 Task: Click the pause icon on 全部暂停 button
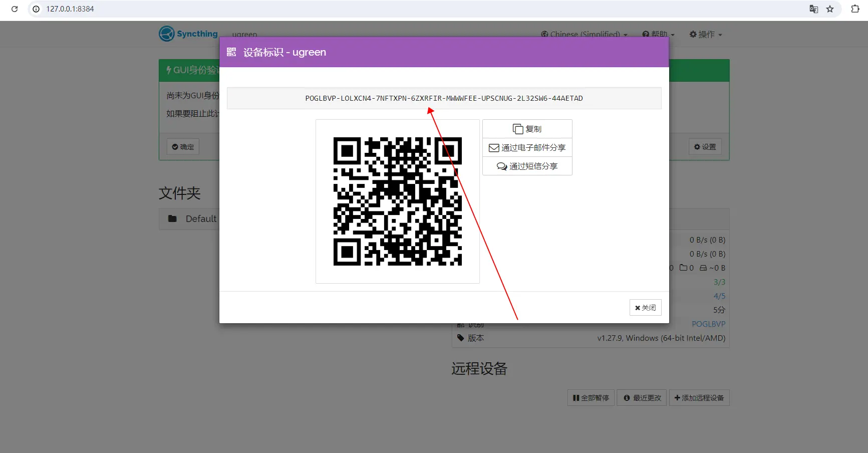(x=576, y=397)
